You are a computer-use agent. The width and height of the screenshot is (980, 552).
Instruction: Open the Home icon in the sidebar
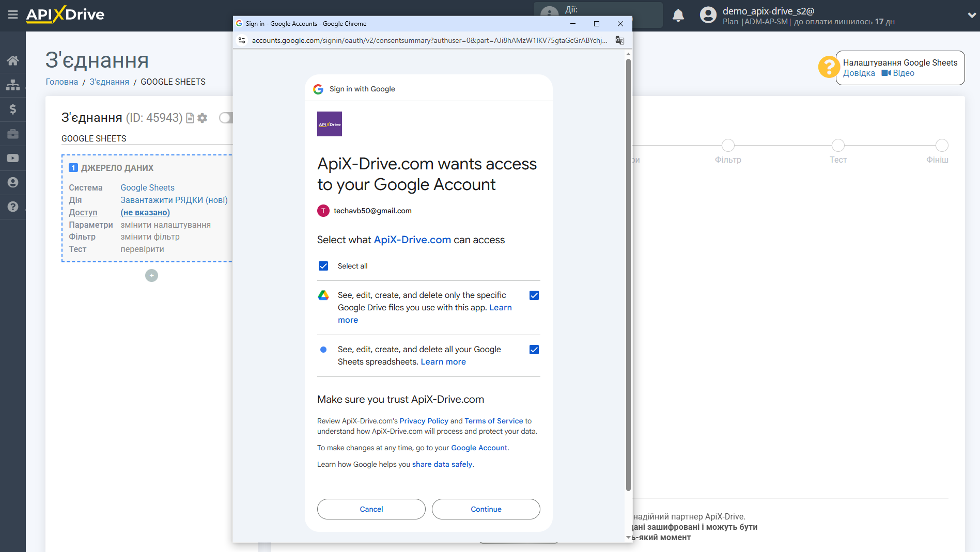[x=13, y=60]
